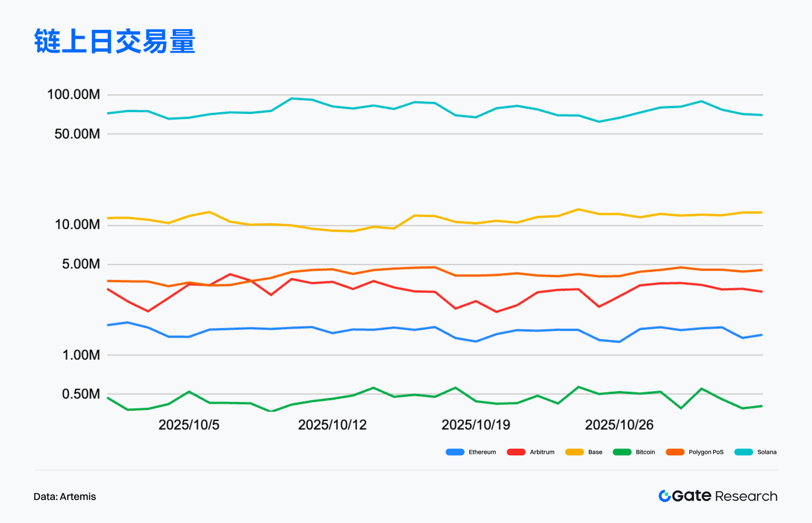Click the 2025/10/12 date axis label
812x523 pixels.
click(332, 425)
